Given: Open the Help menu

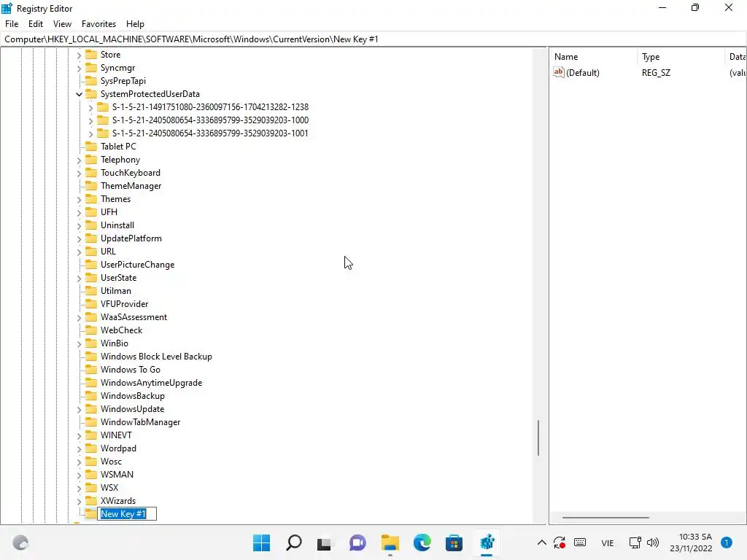Looking at the screenshot, I should [x=135, y=24].
